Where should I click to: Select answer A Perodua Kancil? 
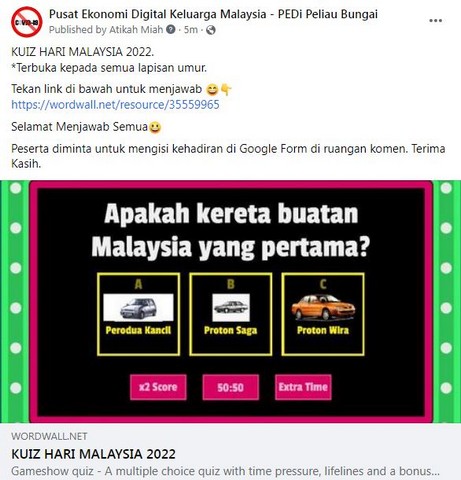pyautogui.click(x=138, y=314)
